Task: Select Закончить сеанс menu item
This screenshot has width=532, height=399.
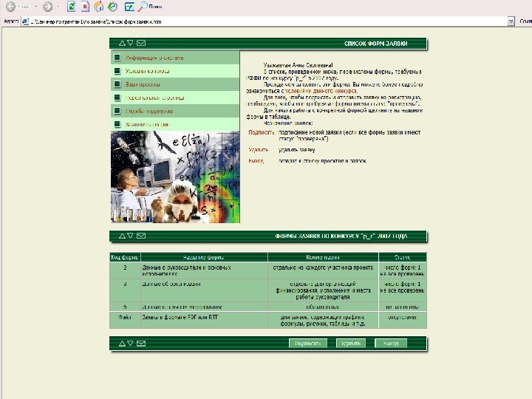Action: (175, 124)
